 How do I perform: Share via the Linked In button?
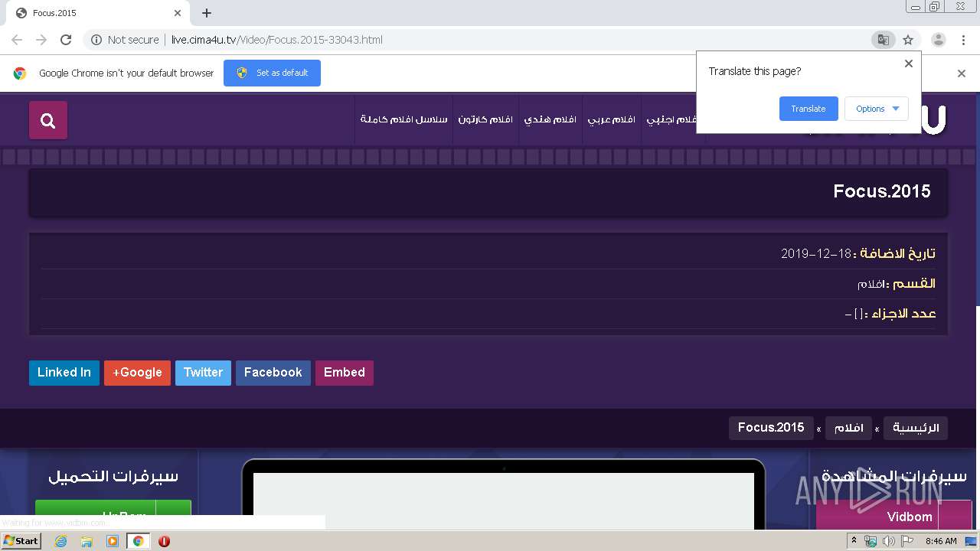(64, 373)
